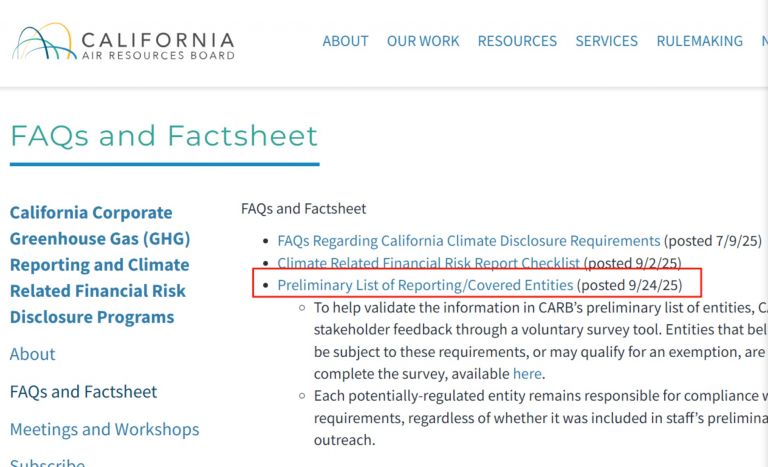
Task: Open FAQs Regarding California Climate Disclosure Requirements
Action: [x=469, y=241]
